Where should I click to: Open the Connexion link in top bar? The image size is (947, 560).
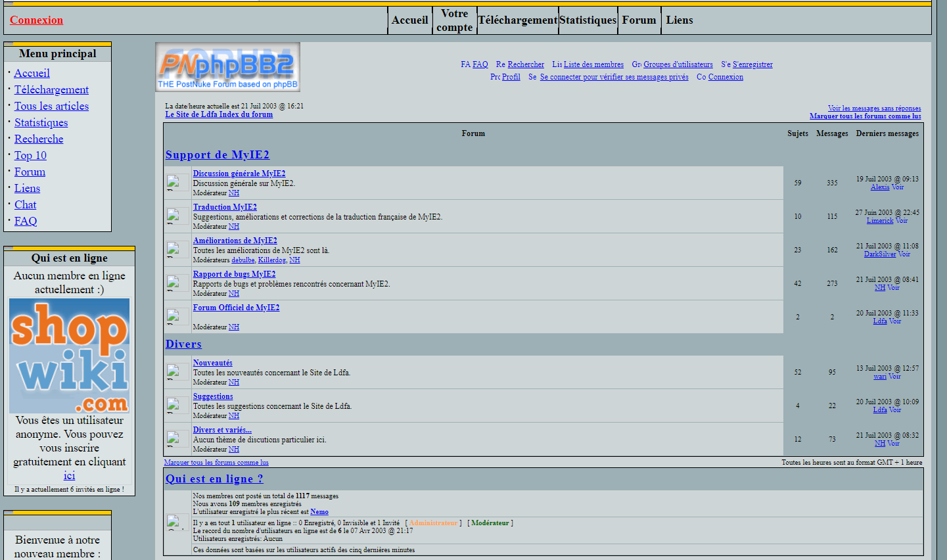point(36,20)
